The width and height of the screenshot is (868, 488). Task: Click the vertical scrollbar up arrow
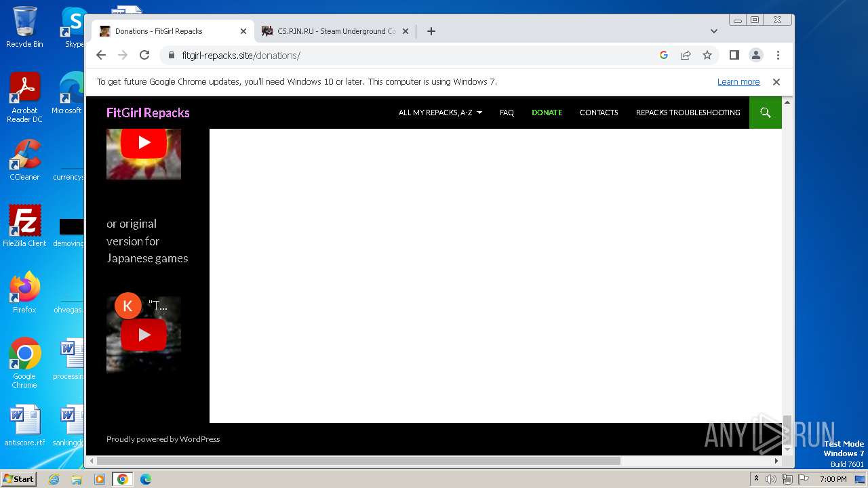(x=787, y=102)
